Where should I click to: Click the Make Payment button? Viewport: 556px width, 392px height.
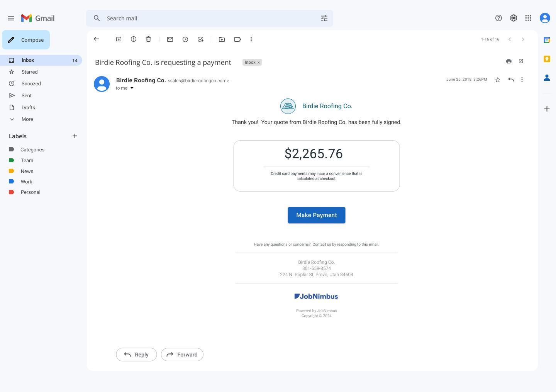[317, 215]
